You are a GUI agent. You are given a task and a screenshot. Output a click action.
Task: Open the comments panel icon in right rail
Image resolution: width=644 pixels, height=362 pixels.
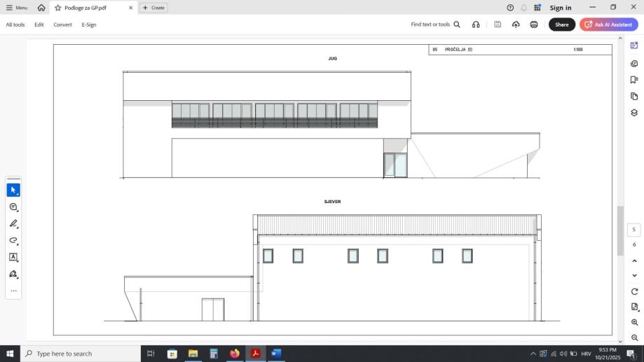(x=634, y=63)
